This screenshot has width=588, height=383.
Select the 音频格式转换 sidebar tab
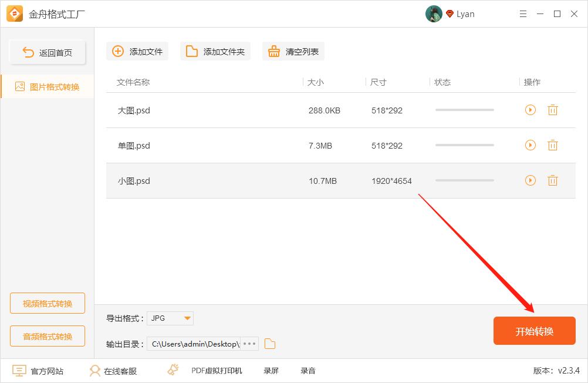[x=47, y=336]
